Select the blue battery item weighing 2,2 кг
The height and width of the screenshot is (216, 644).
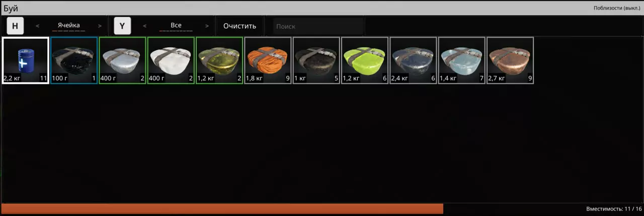(26, 60)
